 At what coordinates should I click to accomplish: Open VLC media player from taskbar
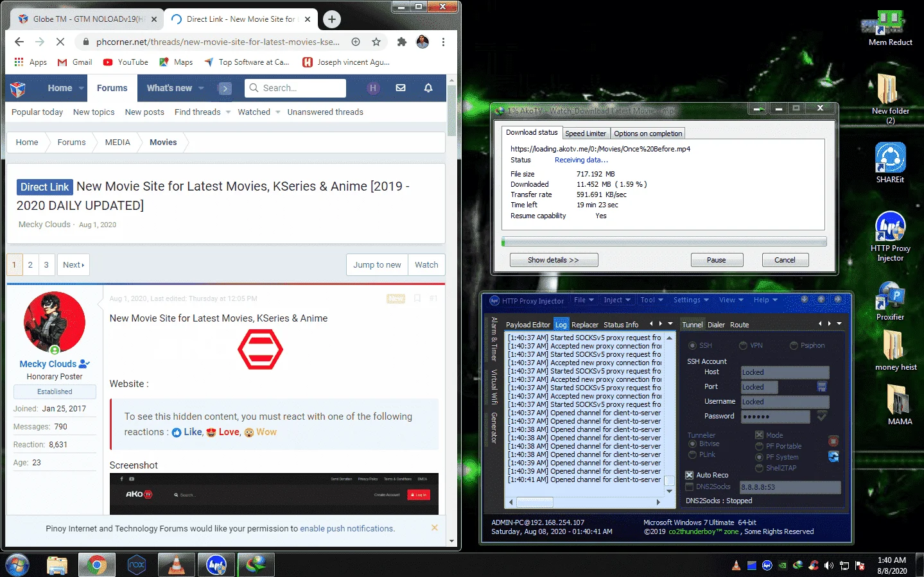176,565
